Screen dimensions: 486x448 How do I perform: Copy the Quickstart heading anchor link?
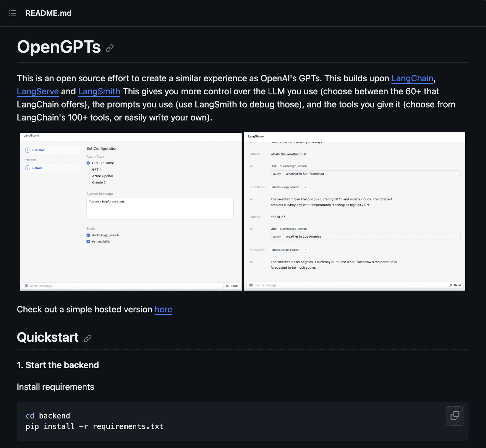pos(87,338)
